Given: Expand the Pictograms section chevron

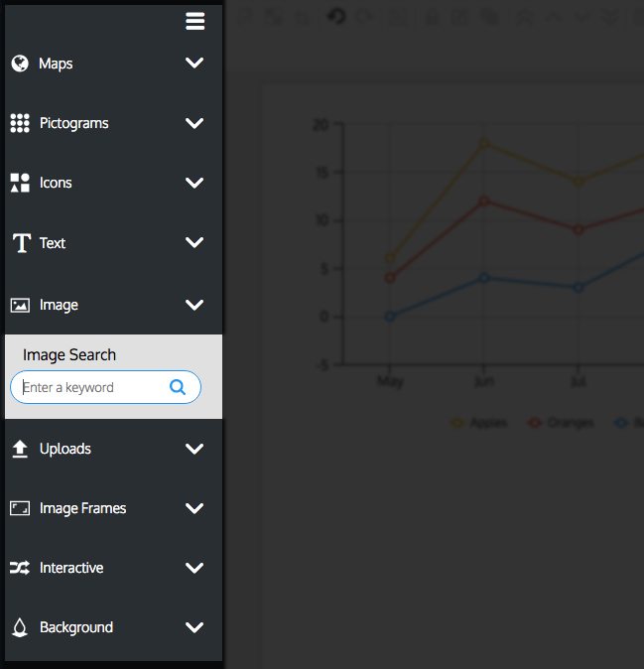Looking at the screenshot, I should [x=194, y=123].
